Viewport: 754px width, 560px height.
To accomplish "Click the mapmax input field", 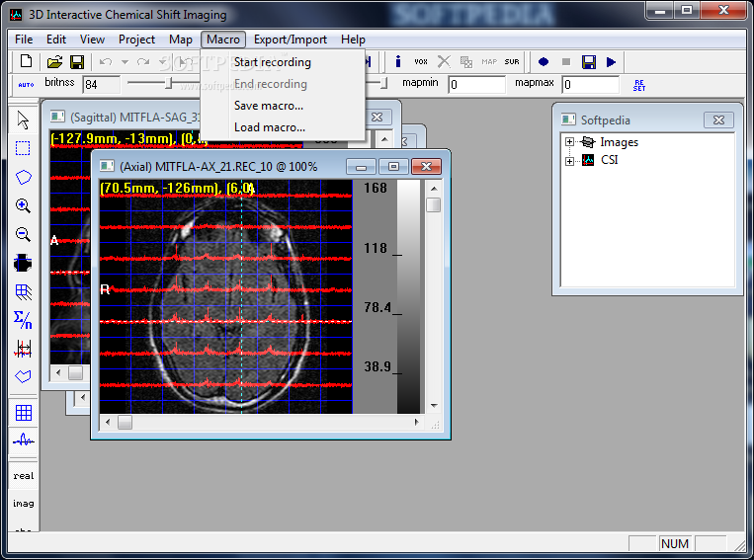I will click(x=591, y=85).
